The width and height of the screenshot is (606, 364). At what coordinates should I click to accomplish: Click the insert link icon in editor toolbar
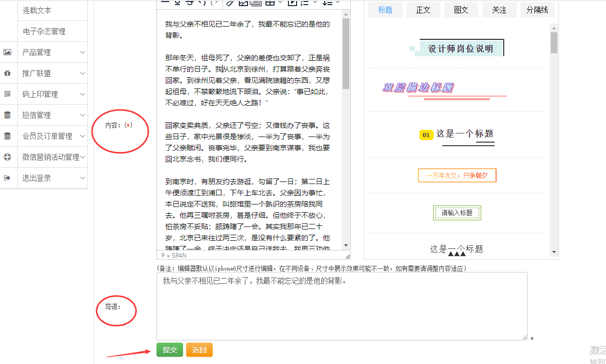230,3
